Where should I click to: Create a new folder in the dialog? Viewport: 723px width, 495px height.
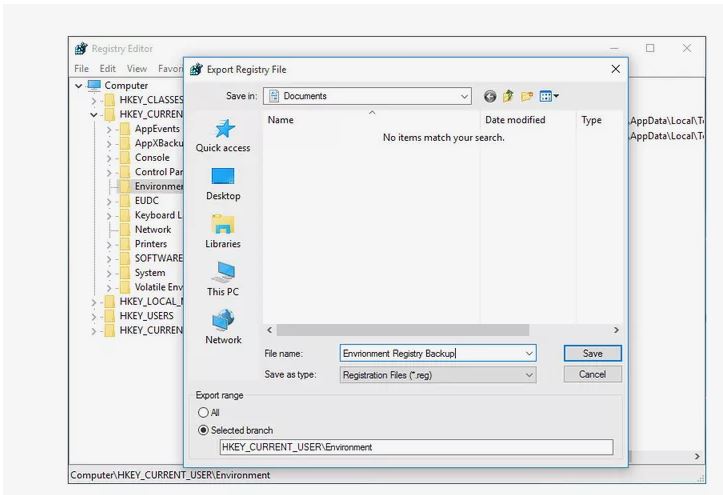tap(527, 96)
